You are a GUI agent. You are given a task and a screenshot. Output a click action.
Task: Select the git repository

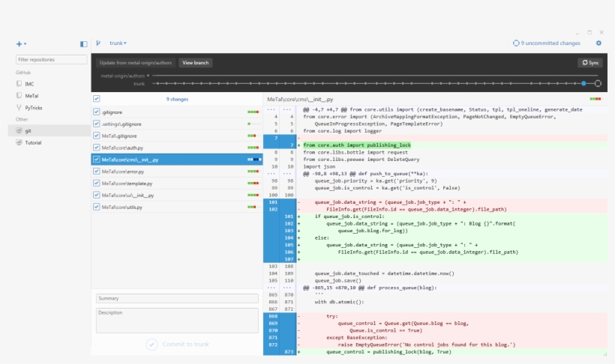[x=49, y=131]
